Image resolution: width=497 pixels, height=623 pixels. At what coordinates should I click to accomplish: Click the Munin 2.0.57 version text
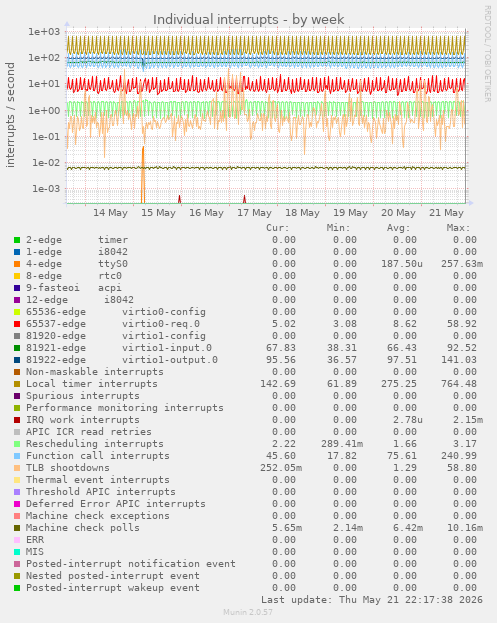tap(248, 612)
